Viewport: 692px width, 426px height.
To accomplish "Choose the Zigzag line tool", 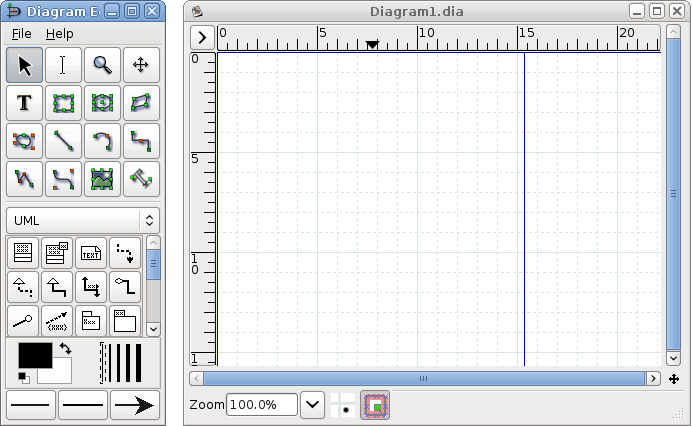I will 141,141.
